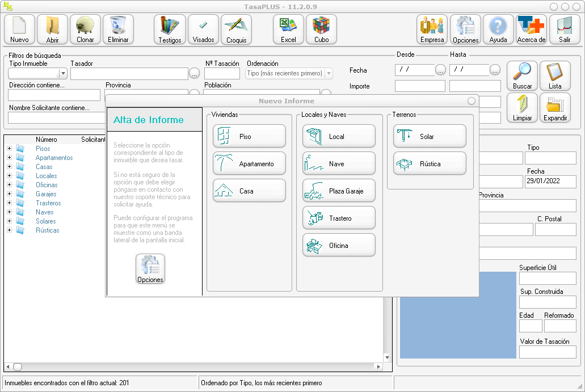The width and height of the screenshot is (585, 392).
Task: Click the list's vertical scrollbar down arrow
Action: [x=387, y=357]
